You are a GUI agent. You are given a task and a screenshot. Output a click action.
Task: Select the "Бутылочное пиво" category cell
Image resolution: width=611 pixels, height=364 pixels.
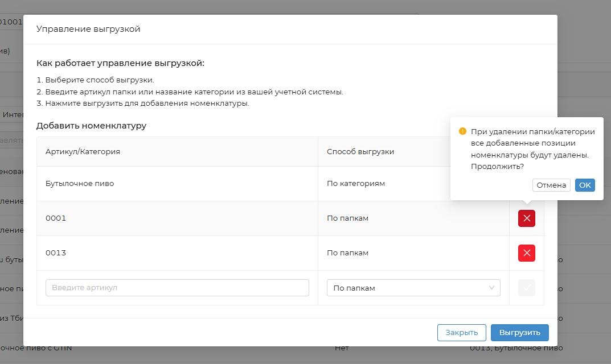(80, 184)
